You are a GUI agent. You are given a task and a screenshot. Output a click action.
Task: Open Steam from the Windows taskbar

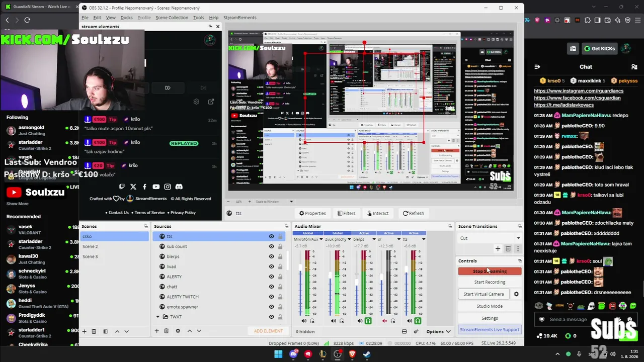coord(367,354)
